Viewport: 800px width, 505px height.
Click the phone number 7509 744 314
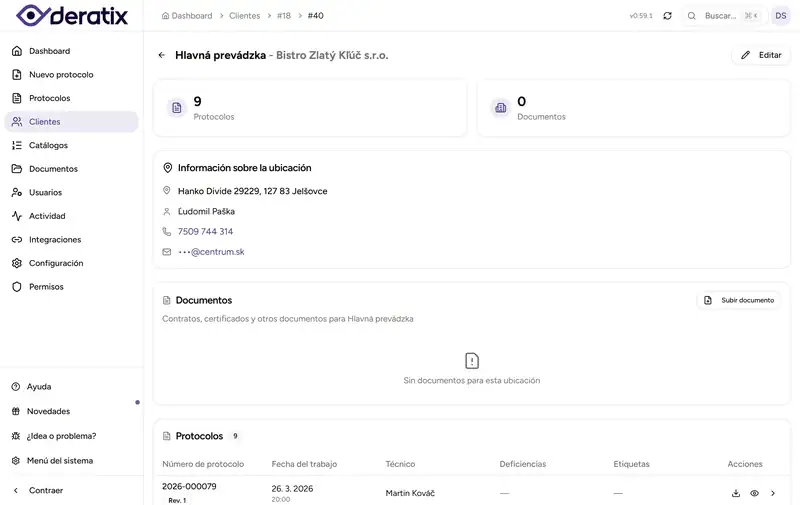(x=205, y=232)
